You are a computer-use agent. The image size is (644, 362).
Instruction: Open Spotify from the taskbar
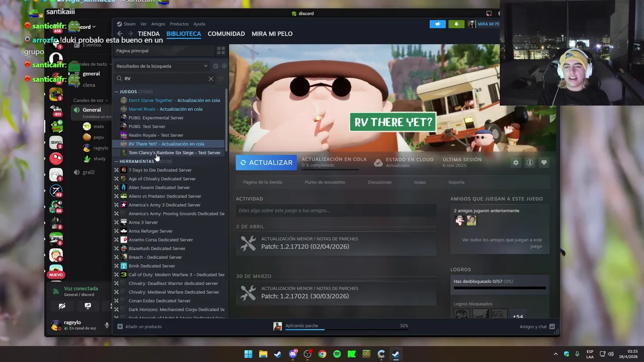(337, 354)
